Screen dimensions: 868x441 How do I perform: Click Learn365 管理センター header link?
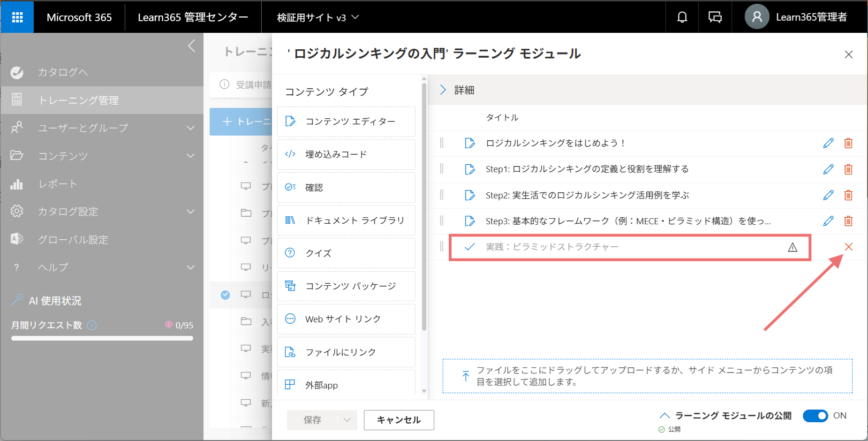tap(193, 17)
